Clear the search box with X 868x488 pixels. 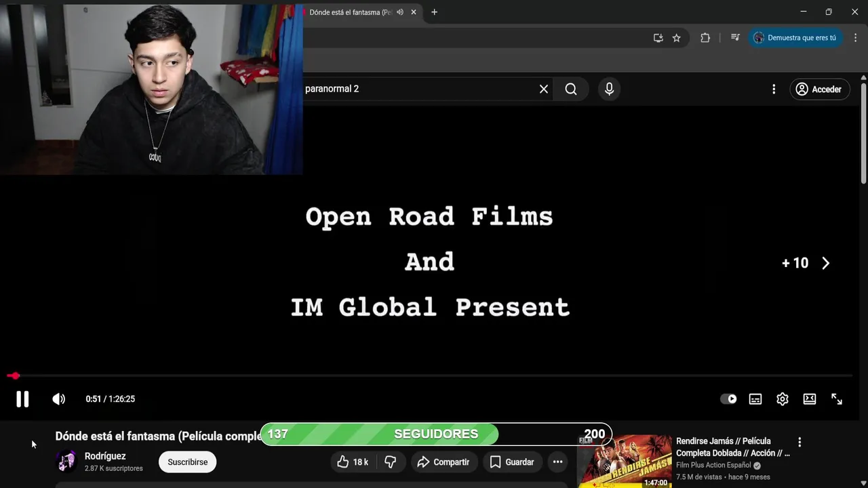[544, 89]
